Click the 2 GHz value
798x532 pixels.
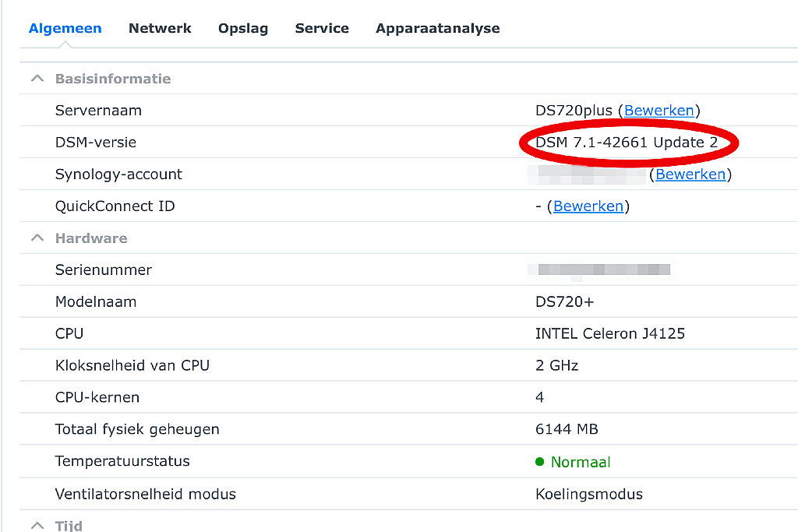coord(556,365)
